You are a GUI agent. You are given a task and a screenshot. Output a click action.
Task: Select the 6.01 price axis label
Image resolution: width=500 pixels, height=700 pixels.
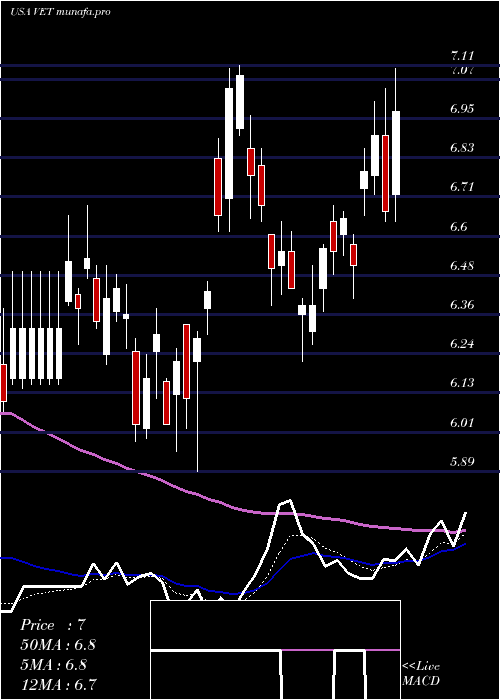click(x=462, y=422)
